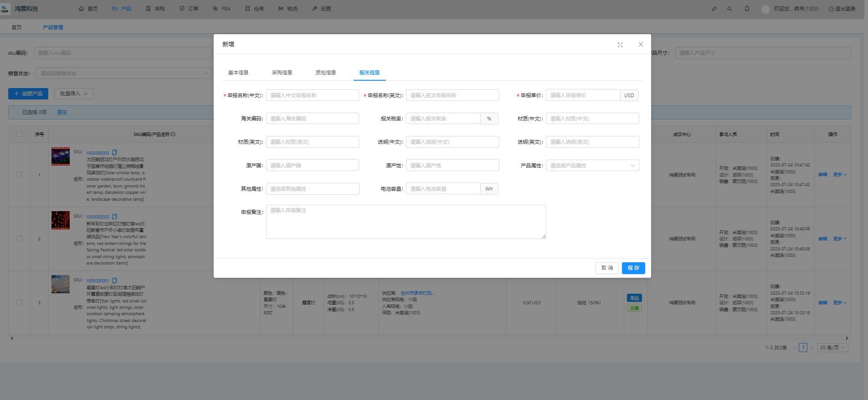Click the 退出登录 logout icon
Viewport: 868px width, 400px height.
[x=831, y=9]
